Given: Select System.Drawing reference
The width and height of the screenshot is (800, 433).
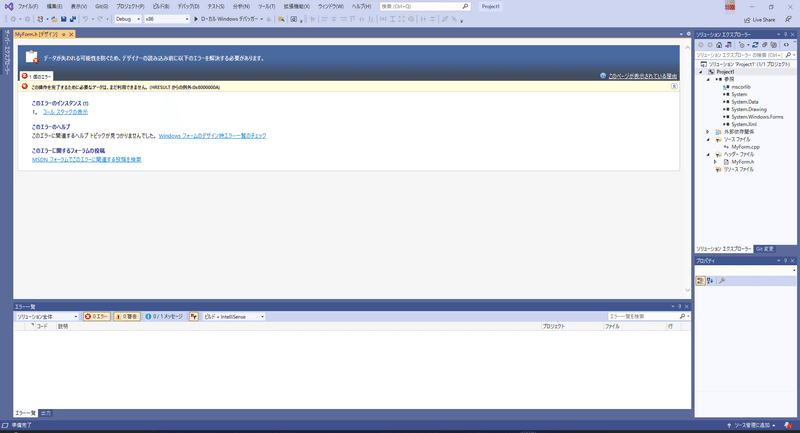Looking at the screenshot, I should [748, 109].
